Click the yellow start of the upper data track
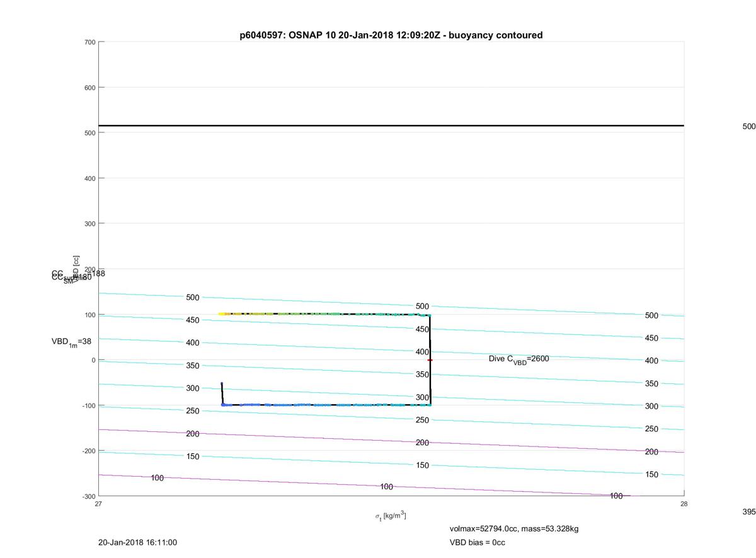The width and height of the screenshot is (756, 558). point(222,313)
